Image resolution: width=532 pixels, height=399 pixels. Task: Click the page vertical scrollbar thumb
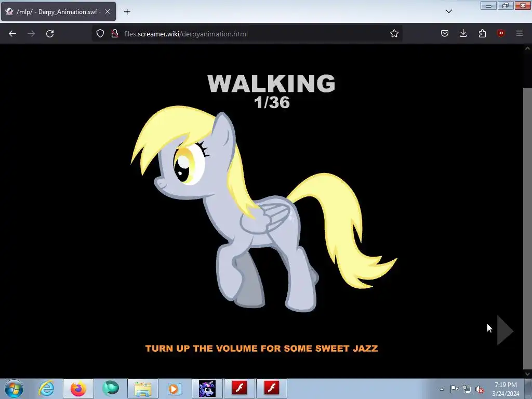click(527, 229)
